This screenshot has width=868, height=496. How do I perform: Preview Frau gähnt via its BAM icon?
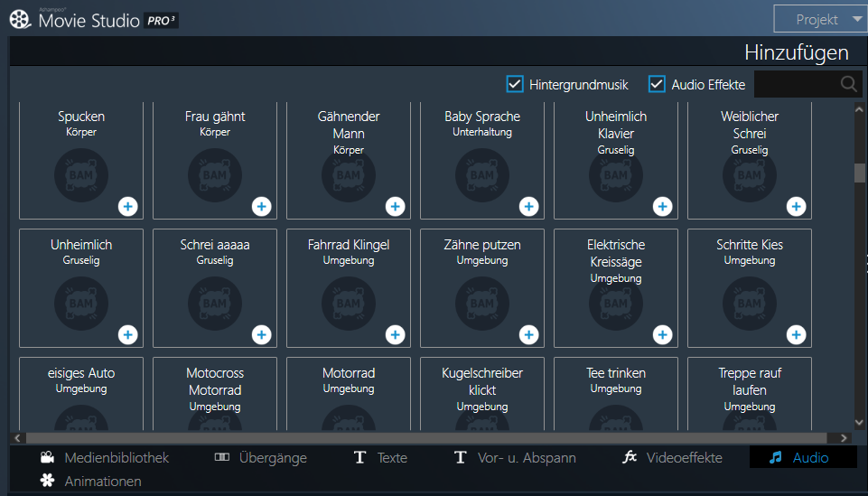[215, 175]
